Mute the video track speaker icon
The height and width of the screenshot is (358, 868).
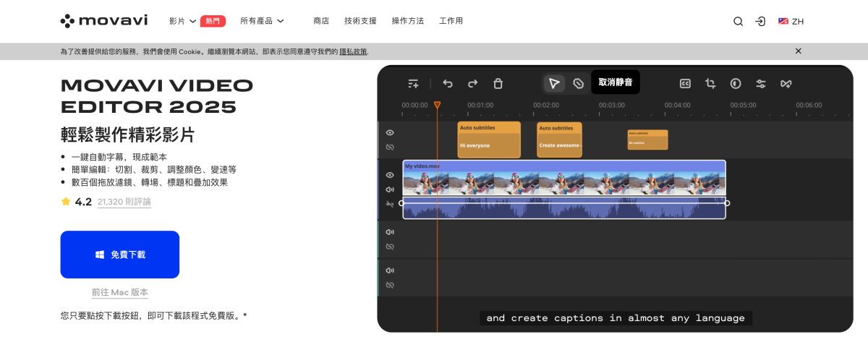(390, 189)
